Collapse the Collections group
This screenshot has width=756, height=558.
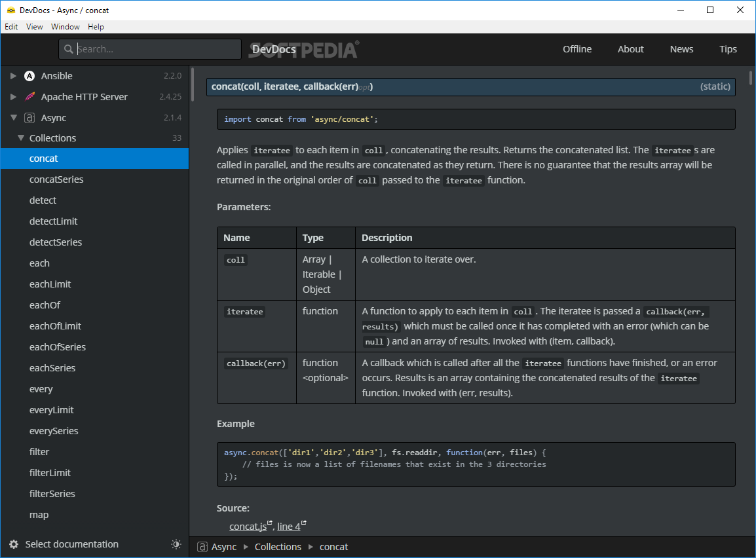pos(21,138)
